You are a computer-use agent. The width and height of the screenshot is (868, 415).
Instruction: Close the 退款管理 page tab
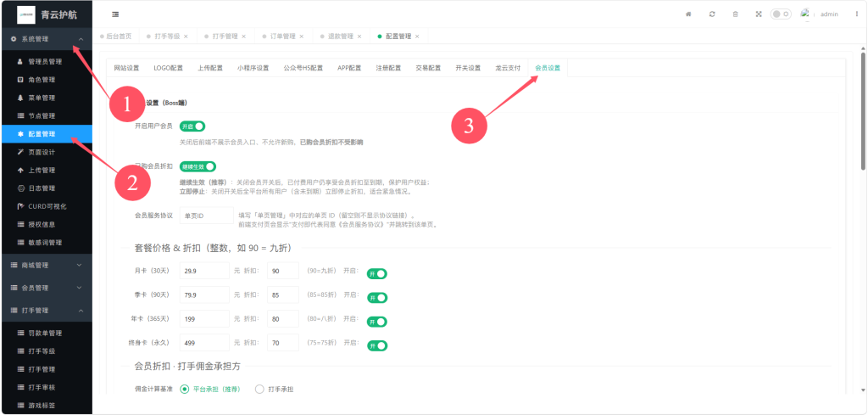[x=359, y=36]
